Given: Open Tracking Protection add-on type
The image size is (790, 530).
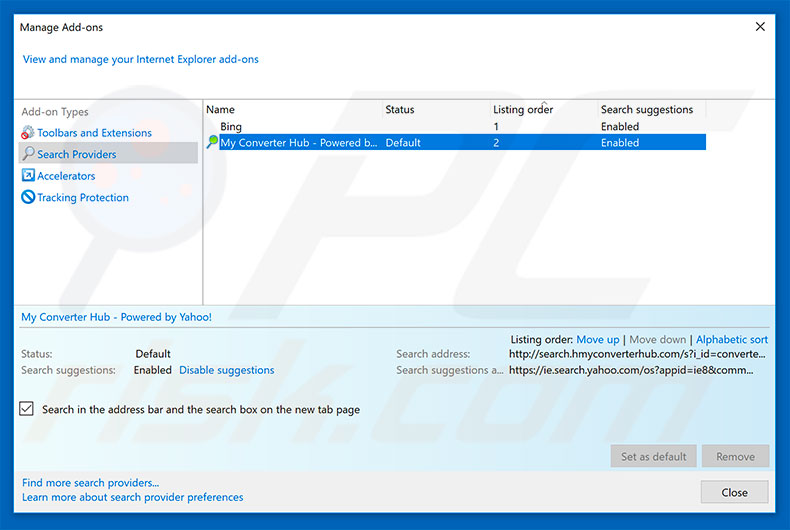Looking at the screenshot, I should pyautogui.click(x=83, y=197).
